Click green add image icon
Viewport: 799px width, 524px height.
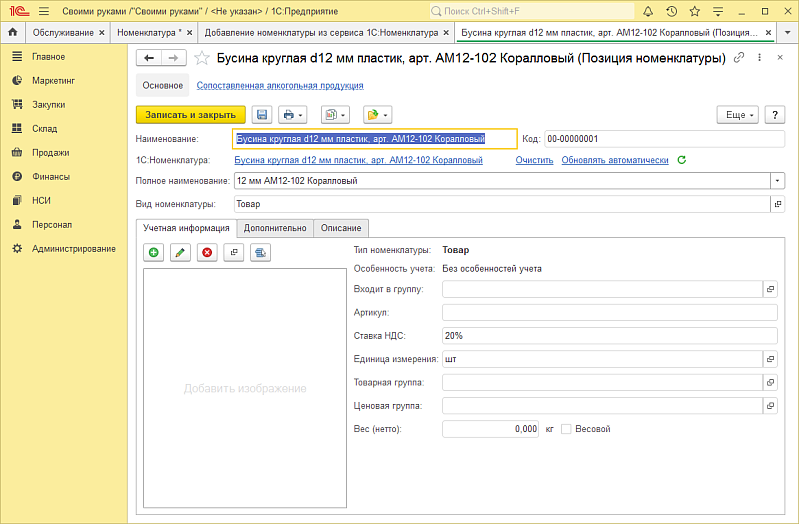(154, 253)
